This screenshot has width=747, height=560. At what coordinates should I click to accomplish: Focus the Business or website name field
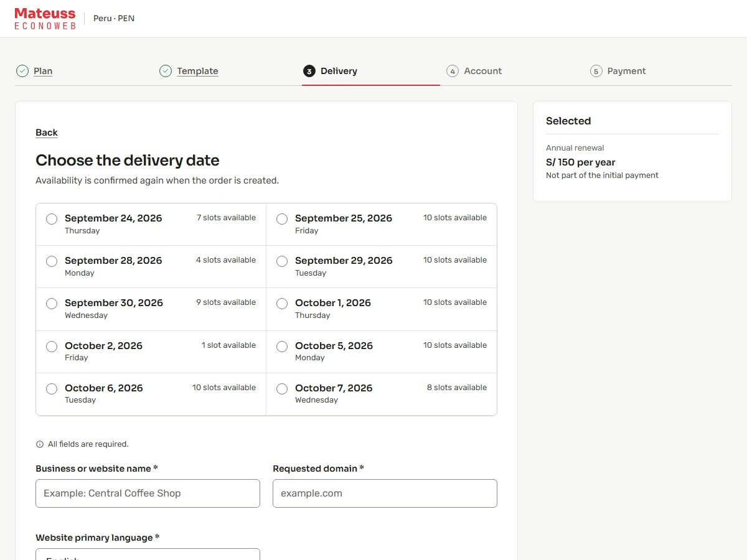tap(148, 493)
